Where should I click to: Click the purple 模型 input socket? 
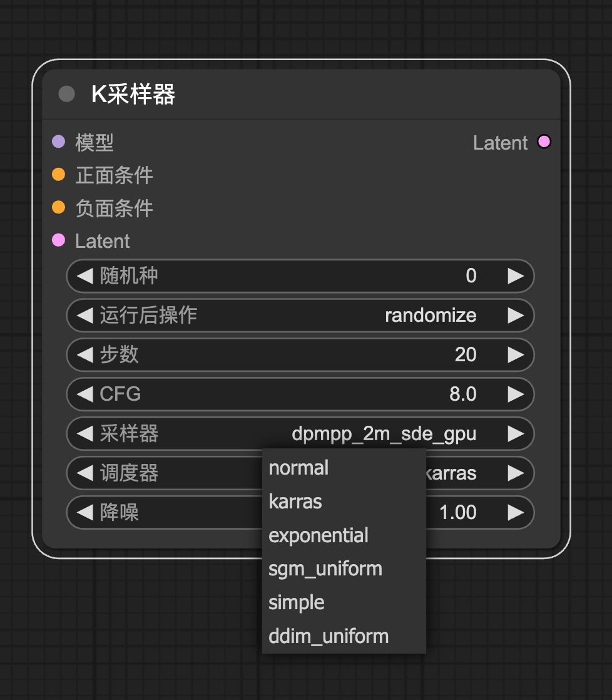(x=59, y=142)
